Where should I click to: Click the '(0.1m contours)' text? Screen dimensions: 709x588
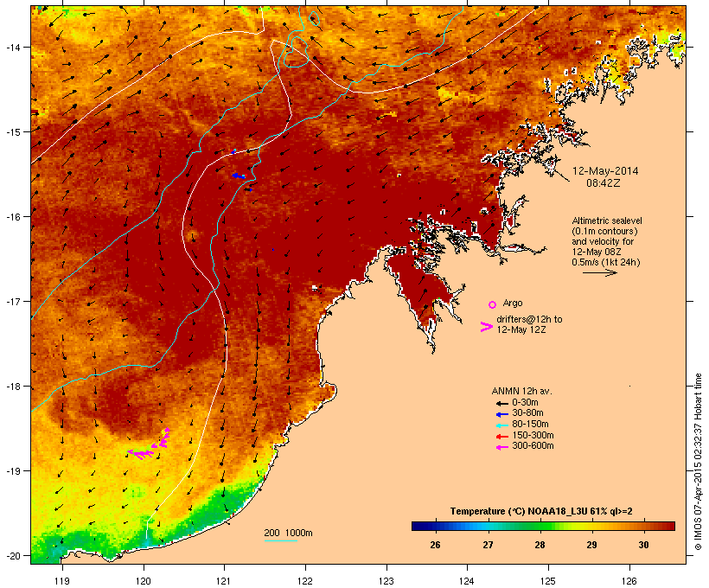pos(604,231)
